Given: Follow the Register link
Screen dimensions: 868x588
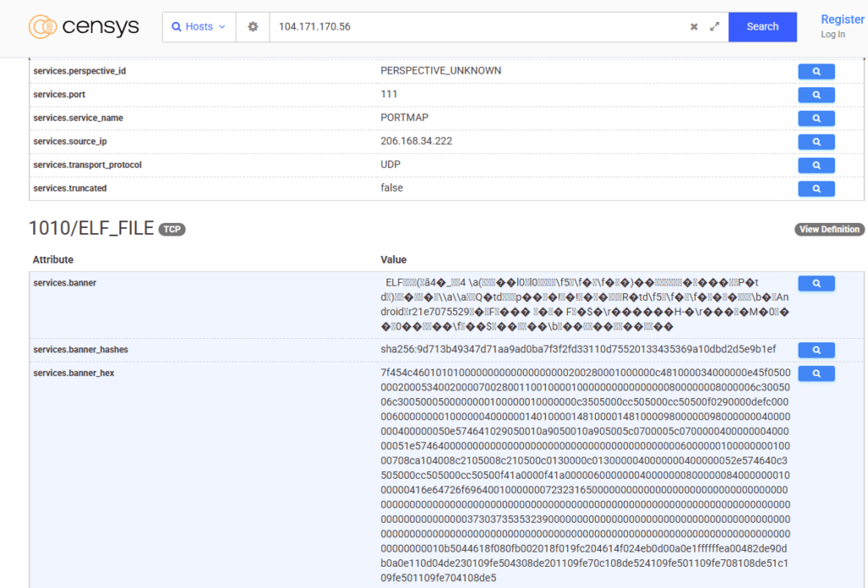Looking at the screenshot, I should (842, 19).
